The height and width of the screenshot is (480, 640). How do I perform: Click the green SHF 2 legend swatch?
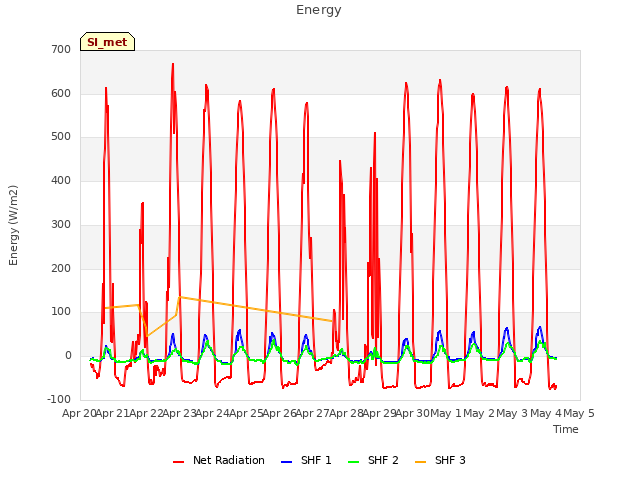353,462
